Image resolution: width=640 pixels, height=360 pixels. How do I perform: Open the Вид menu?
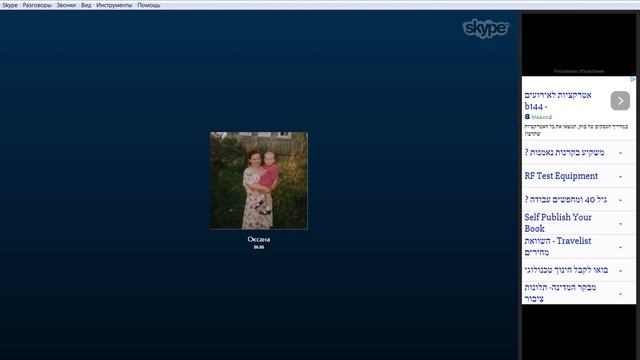coord(86,5)
